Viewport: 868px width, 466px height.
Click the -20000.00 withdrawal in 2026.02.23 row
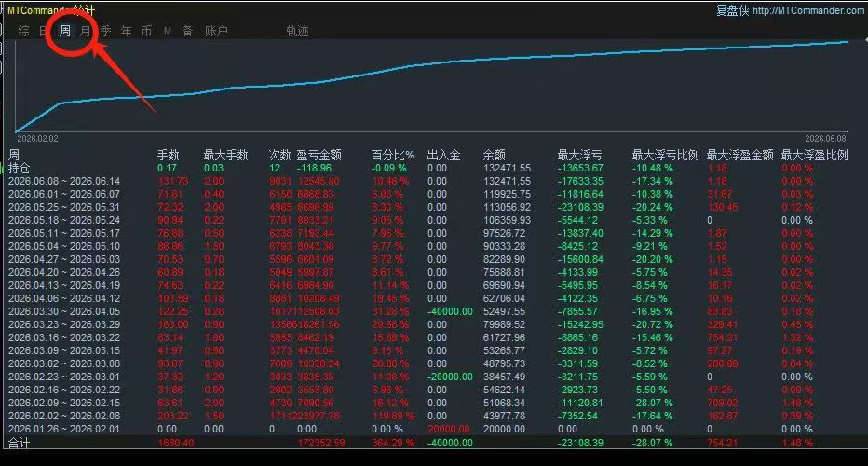tap(450, 377)
